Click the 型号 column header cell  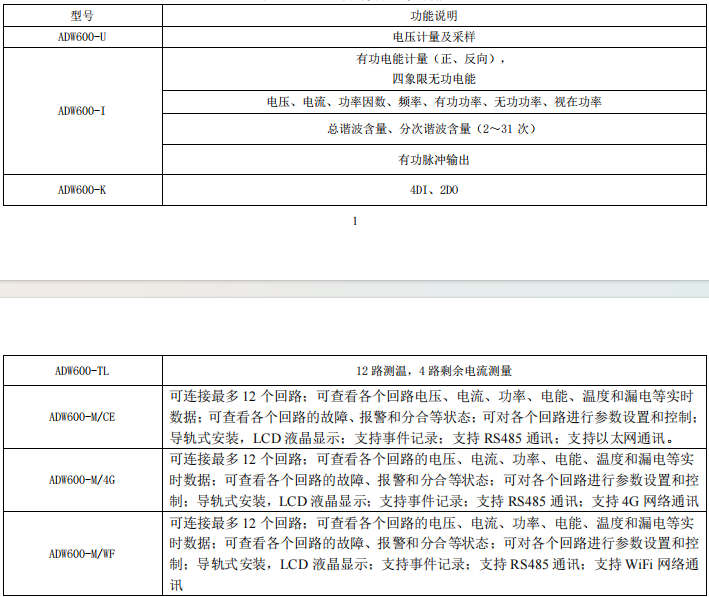[83, 16]
